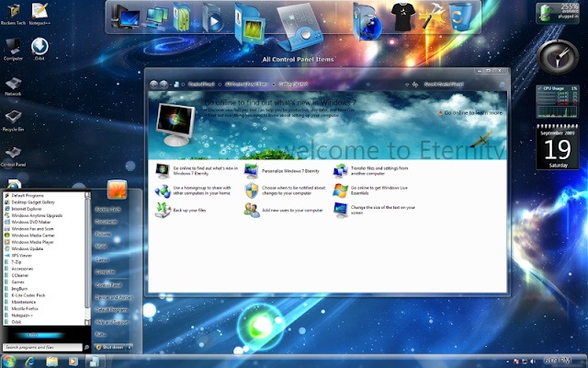
Task: Open Network desktop icon
Action: 13,86
